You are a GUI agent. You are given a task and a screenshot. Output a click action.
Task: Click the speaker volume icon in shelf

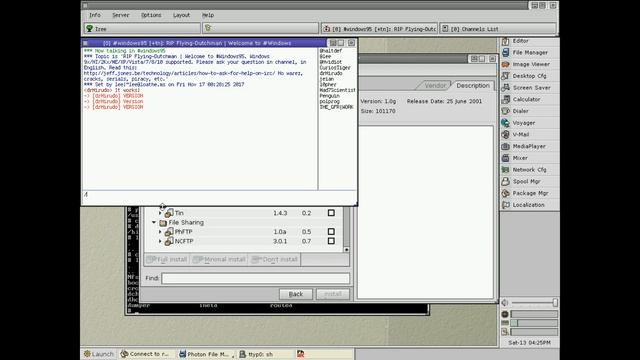pos(505,302)
